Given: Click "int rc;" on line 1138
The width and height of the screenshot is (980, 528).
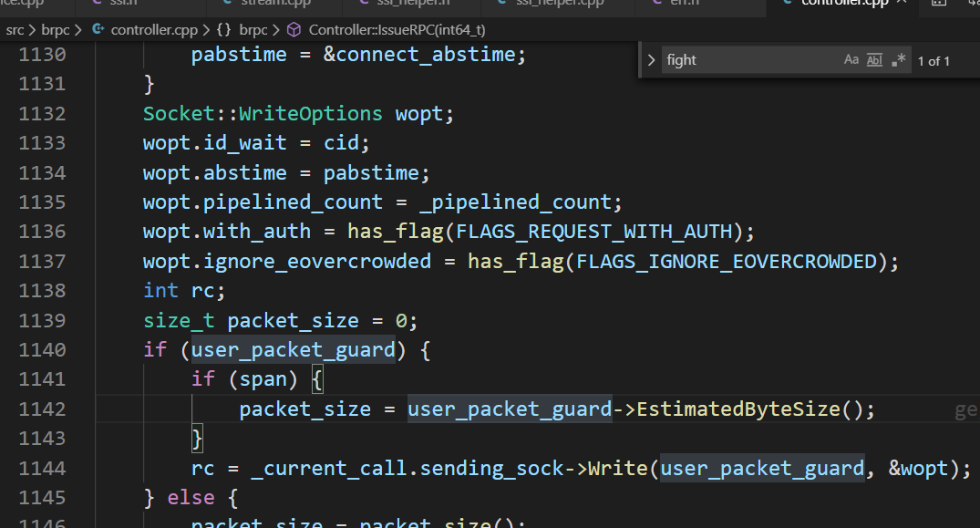Looking at the screenshot, I should tap(184, 291).
